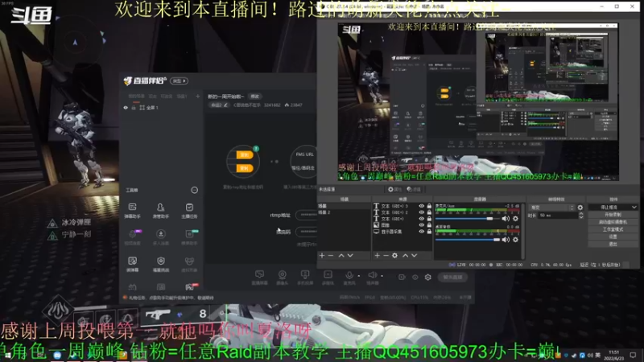Add multimedia source in bottom bar
This screenshot has height=362, width=644.
(x=328, y=277)
